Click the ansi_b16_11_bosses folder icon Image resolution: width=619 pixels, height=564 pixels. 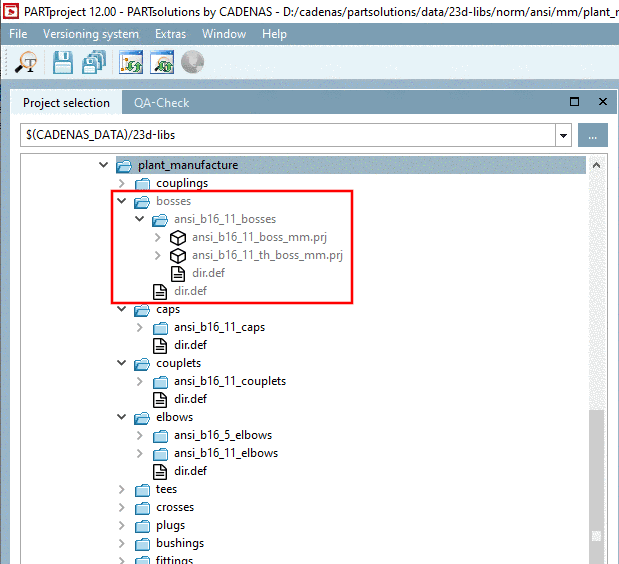[160, 220]
